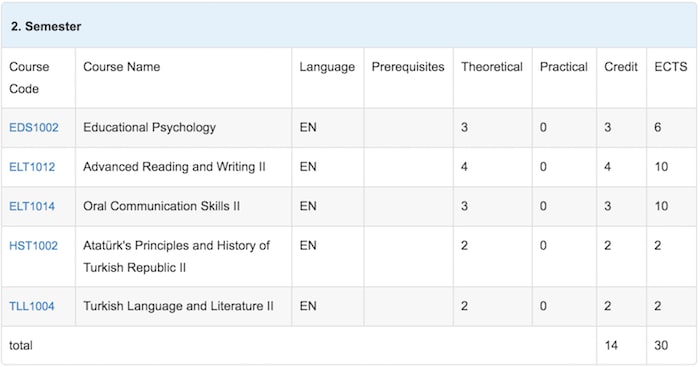Viewport: 700px width, 367px height.
Task: Open the EDS1002 course code link
Action: pyautogui.click(x=34, y=128)
